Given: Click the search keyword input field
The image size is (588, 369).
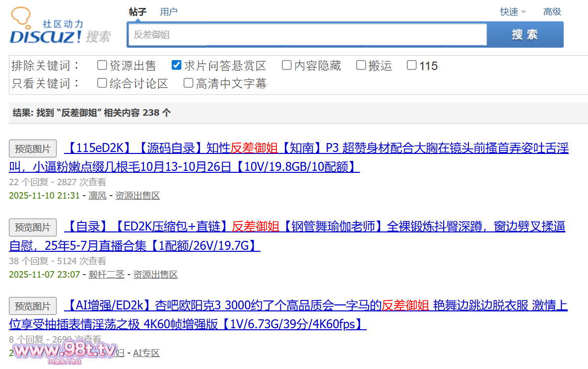Looking at the screenshot, I should pyautogui.click(x=307, y=35).
